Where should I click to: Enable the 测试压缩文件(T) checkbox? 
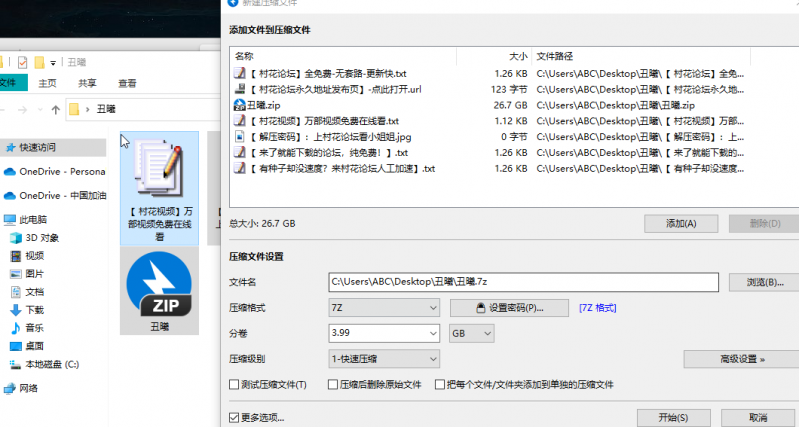pyautogui.click(x=236, y=384)
